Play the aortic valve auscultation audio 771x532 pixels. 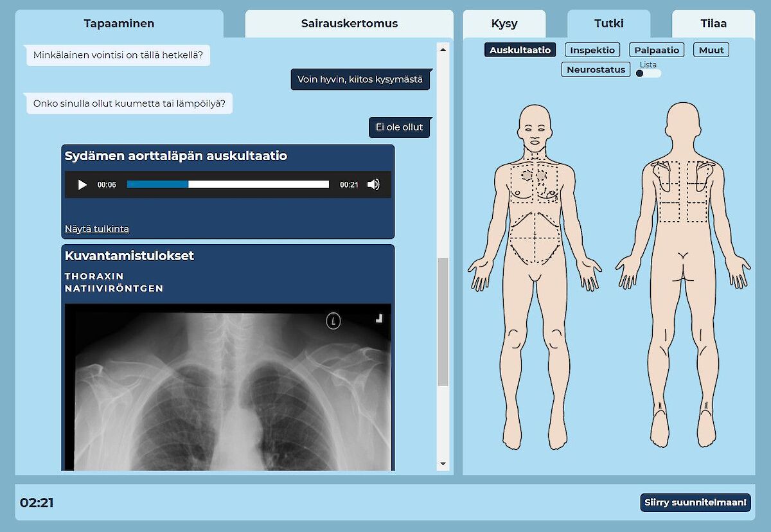coord(82,184)
